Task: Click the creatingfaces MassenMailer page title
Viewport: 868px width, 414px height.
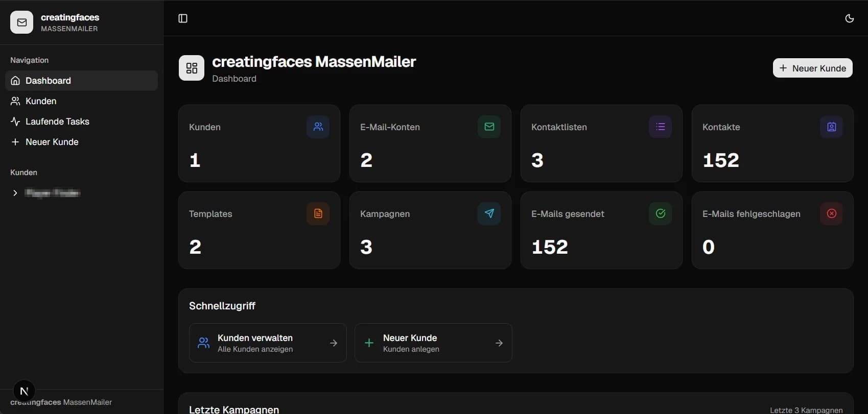Action: tap(314, 62)
